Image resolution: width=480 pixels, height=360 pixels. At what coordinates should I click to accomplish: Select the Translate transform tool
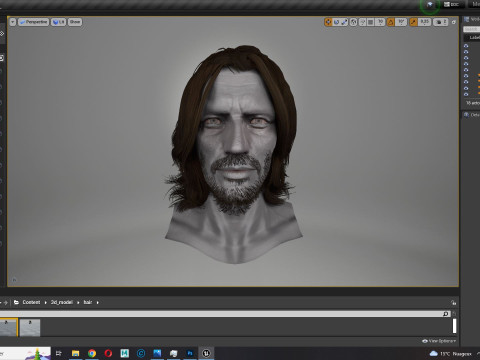point(328,22)
